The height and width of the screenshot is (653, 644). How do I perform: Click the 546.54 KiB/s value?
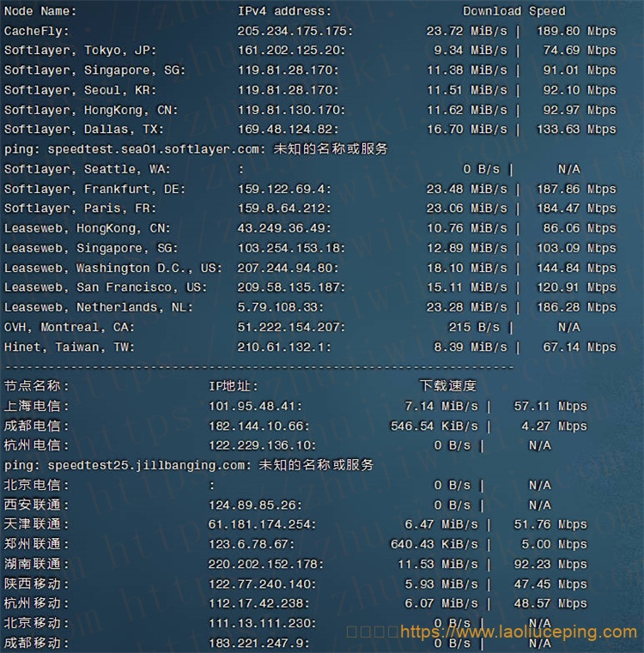pyautogui.click(x=434, y=426)
